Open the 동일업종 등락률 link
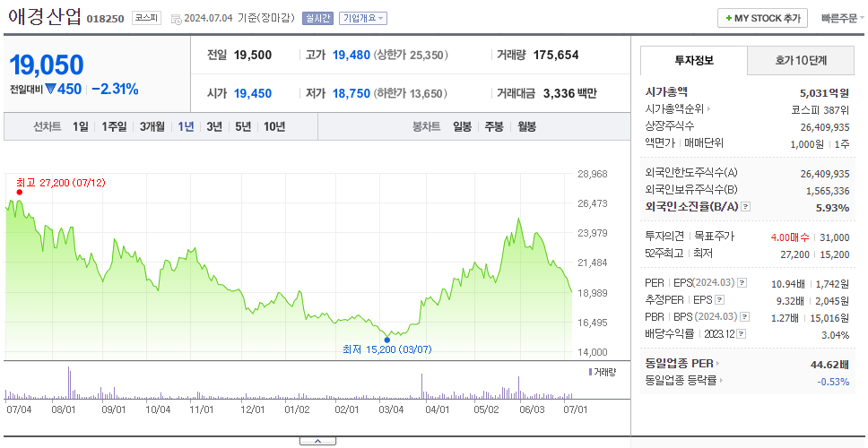Viewport: 868px width, 448px height. 684,381
